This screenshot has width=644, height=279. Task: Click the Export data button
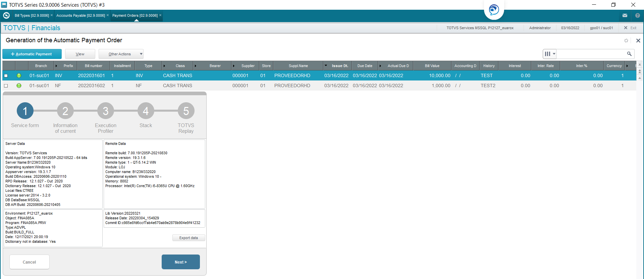[x=189, y=238]
